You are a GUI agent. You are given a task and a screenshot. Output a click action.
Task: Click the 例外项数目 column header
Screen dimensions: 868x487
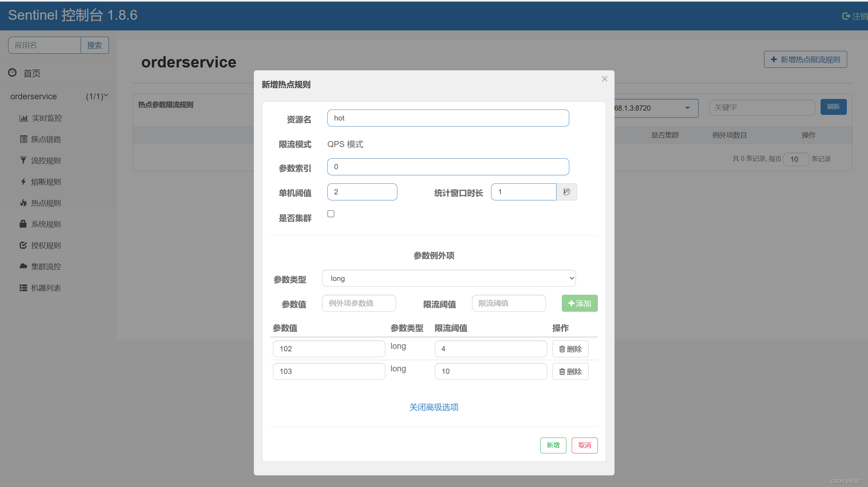(x=729, y=135)
